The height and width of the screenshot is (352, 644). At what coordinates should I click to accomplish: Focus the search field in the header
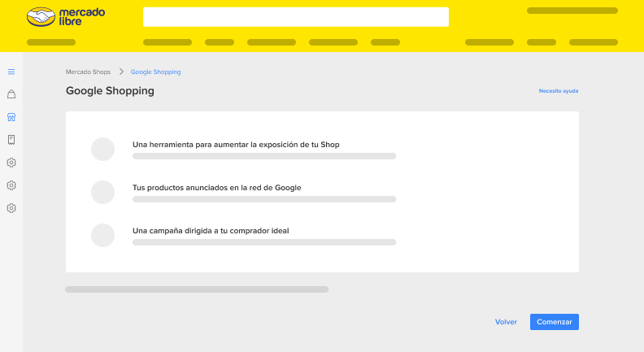point(296,17)
